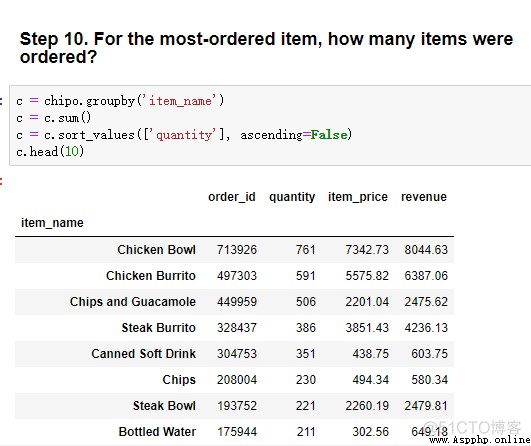531x446 pixels.
Task: Click the Step 10 heading text
Action: click(x=266, y=48)
